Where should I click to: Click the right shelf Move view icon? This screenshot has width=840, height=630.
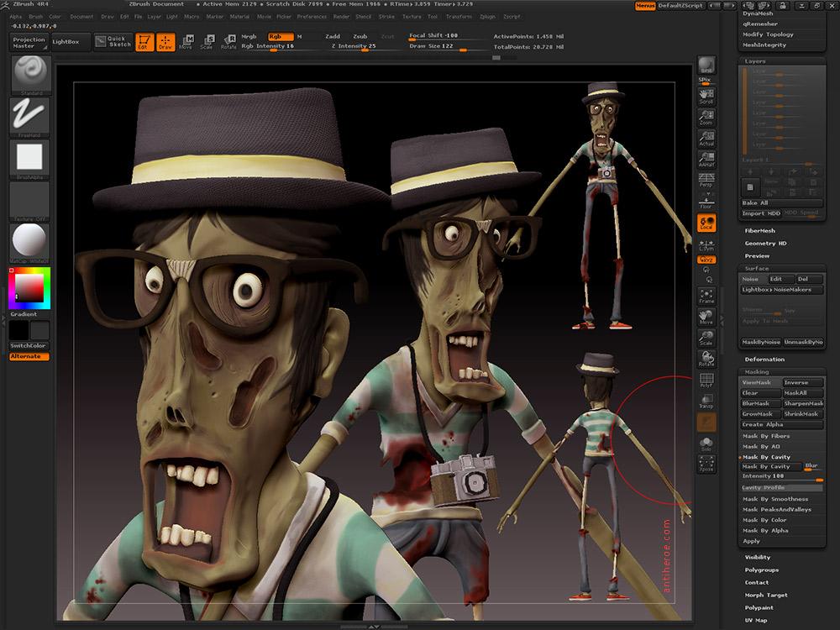706,317
